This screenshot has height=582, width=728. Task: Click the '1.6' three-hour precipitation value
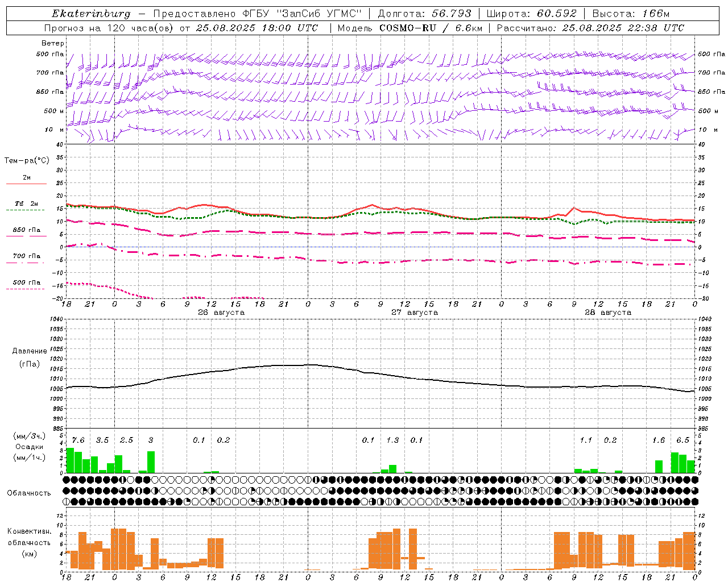pyautogui.click(x=659, y=440)
